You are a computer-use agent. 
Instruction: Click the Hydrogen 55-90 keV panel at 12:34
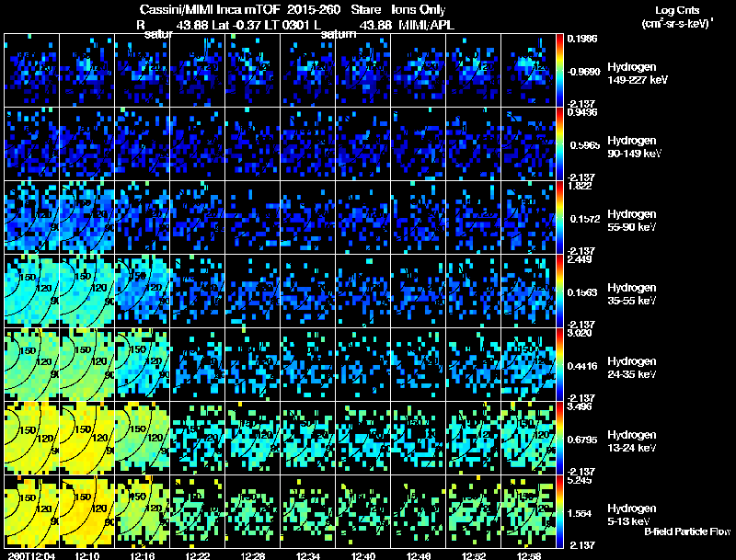pyautogui.click(x=308, y=218)
